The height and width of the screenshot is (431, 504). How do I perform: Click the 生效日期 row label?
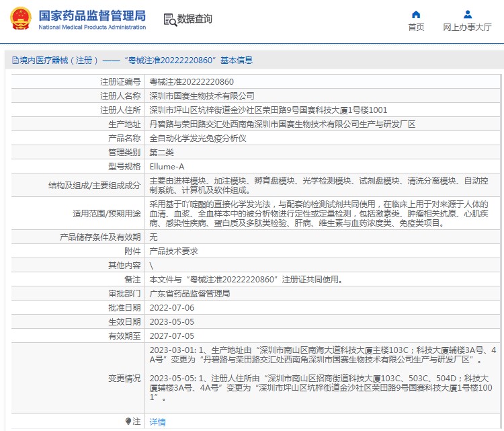[x=124, y=322]
